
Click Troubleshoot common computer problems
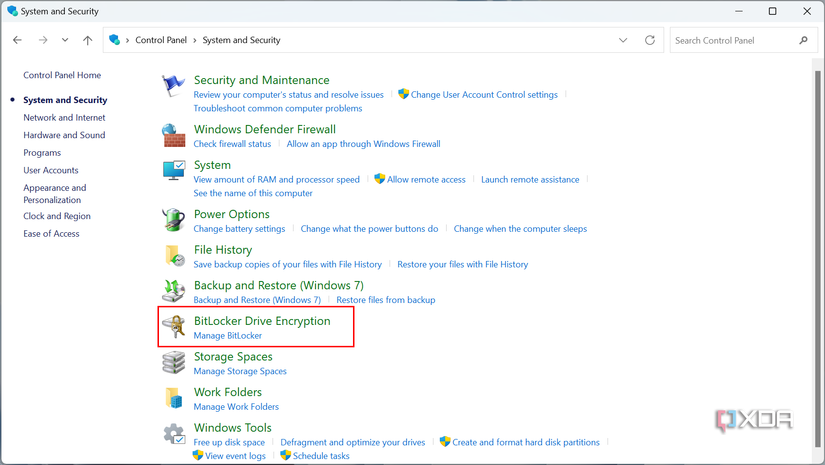click(x=278, y=108)
